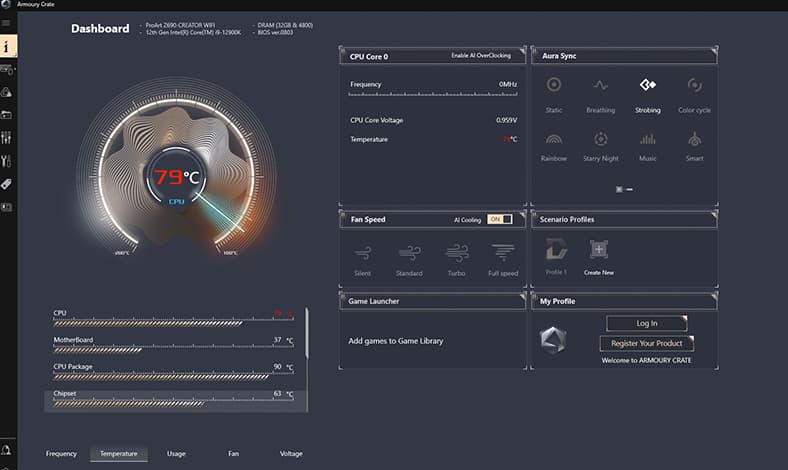This screenshot has height=470, width=788.
Task: Click the Chipset 63 °C value
Action: 283,393
